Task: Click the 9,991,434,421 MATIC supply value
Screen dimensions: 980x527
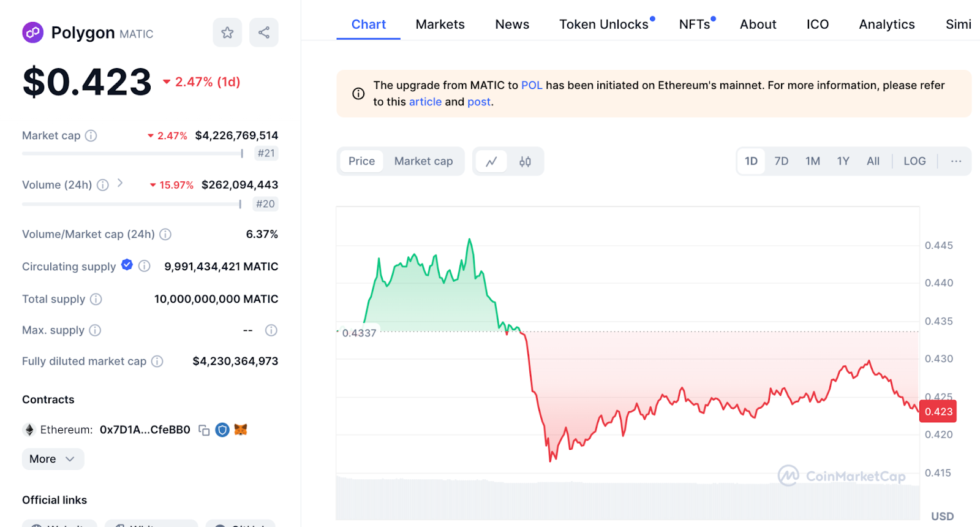Action: point(221,267)
